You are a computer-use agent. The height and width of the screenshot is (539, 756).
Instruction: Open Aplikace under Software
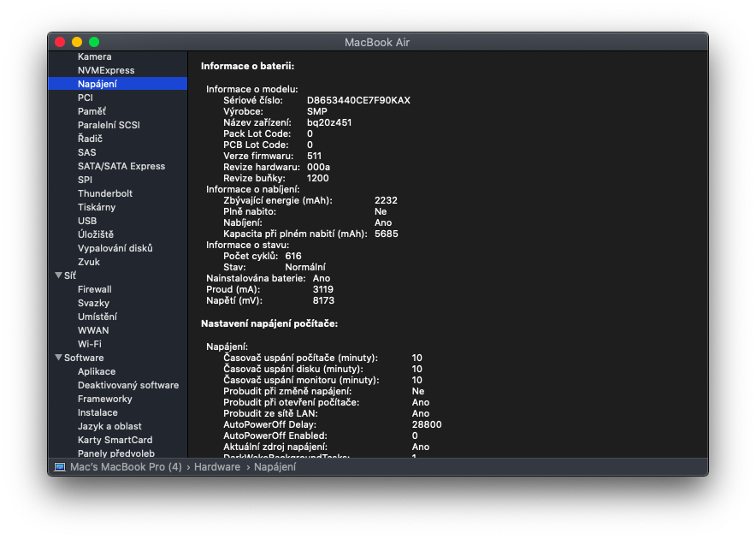pos(96,371)
